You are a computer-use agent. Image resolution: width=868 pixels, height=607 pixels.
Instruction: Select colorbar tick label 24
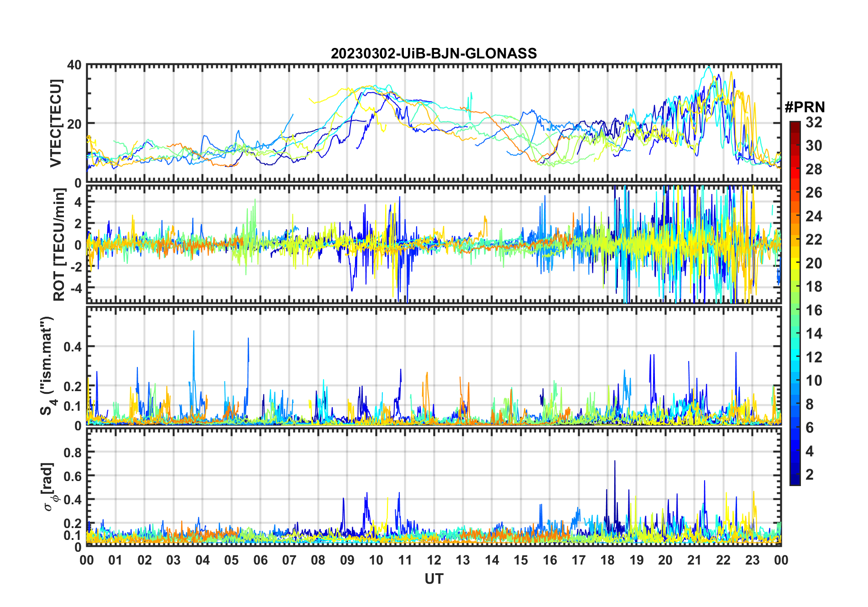click(814, 216)
